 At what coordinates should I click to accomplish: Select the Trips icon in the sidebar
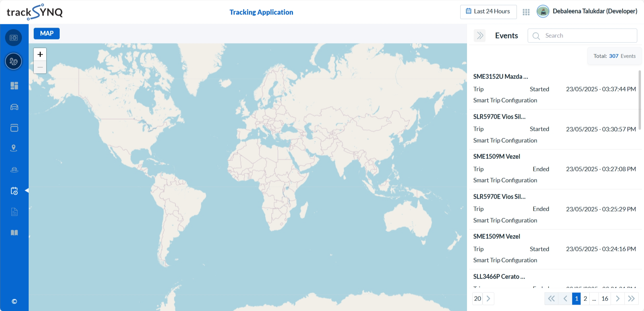click(13, 61)
